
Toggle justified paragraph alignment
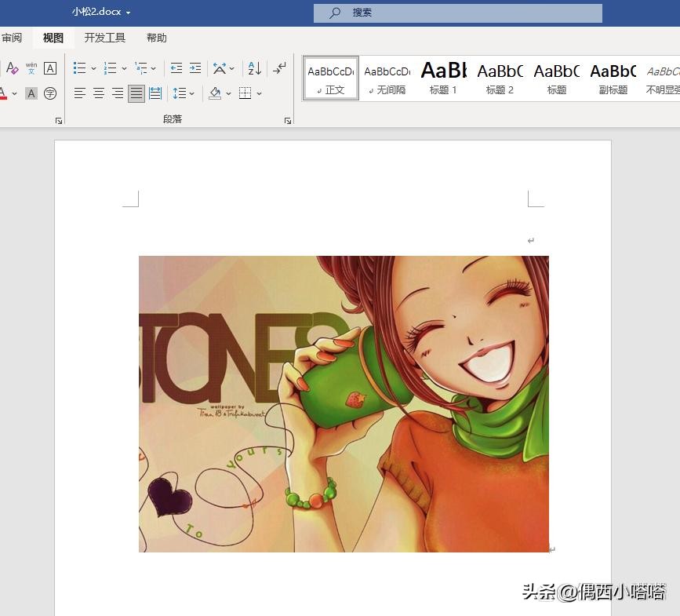coord(136,93)
